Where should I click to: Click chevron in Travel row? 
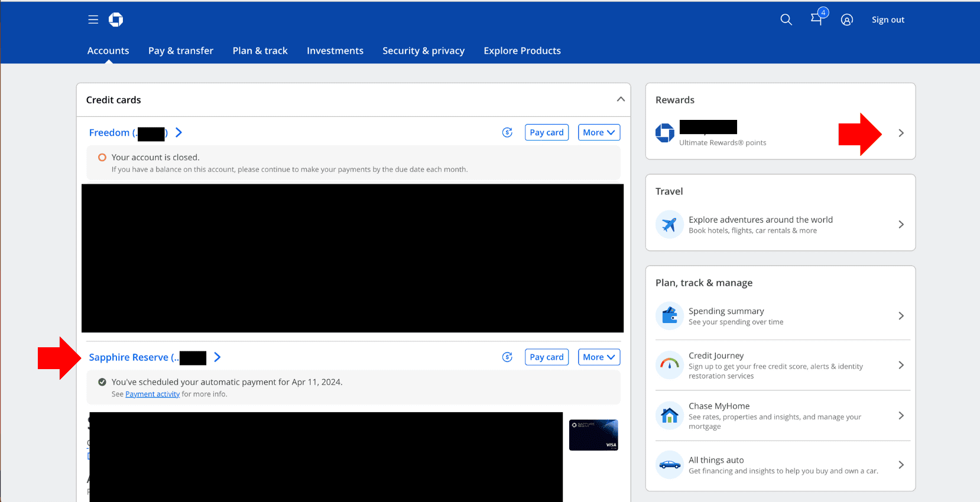pos(901,224)
